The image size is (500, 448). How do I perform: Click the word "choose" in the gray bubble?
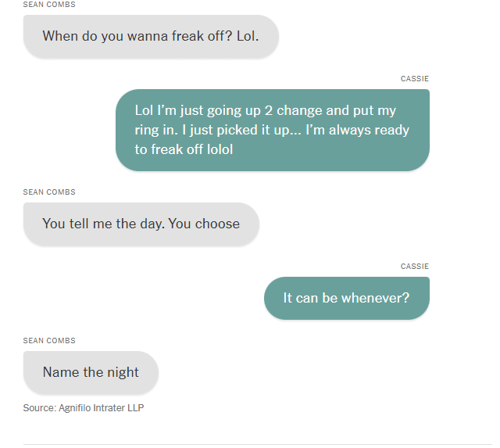tap(217, 224)
